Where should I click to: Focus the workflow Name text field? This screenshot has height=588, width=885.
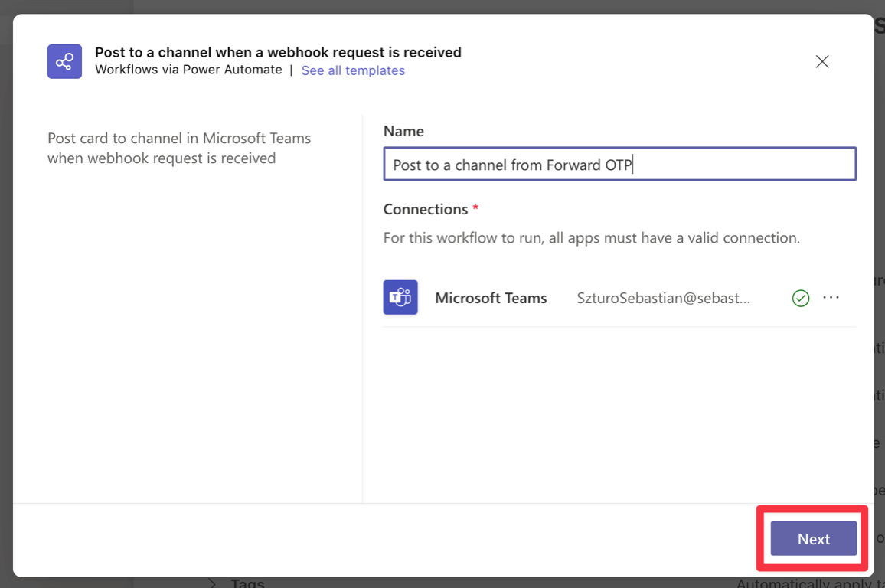[619, 165]
